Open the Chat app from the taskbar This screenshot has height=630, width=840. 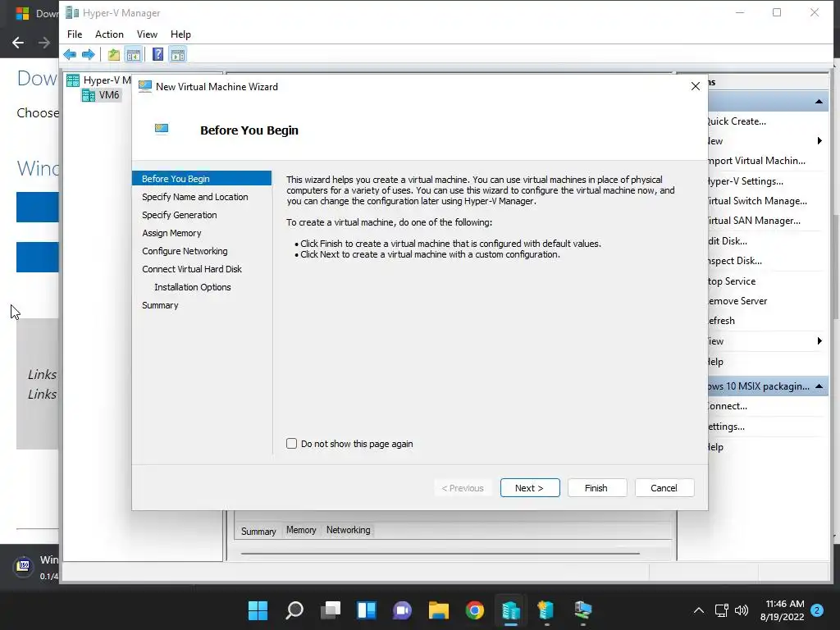click(x=402, y=610)
